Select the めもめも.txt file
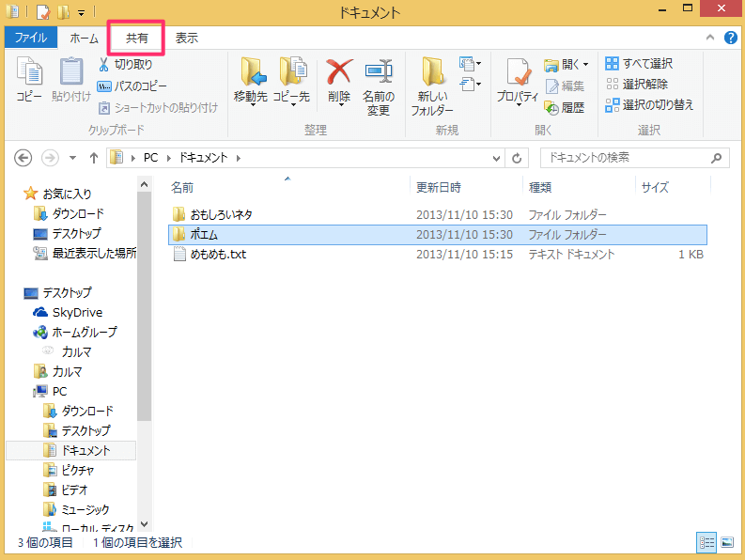 [437, 255]
